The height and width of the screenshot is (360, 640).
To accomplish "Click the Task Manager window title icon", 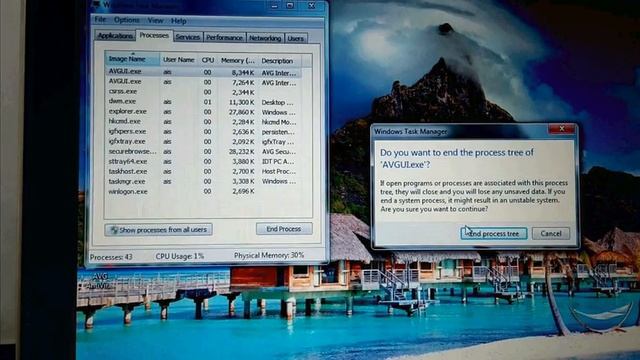I will tap(96, 4).
